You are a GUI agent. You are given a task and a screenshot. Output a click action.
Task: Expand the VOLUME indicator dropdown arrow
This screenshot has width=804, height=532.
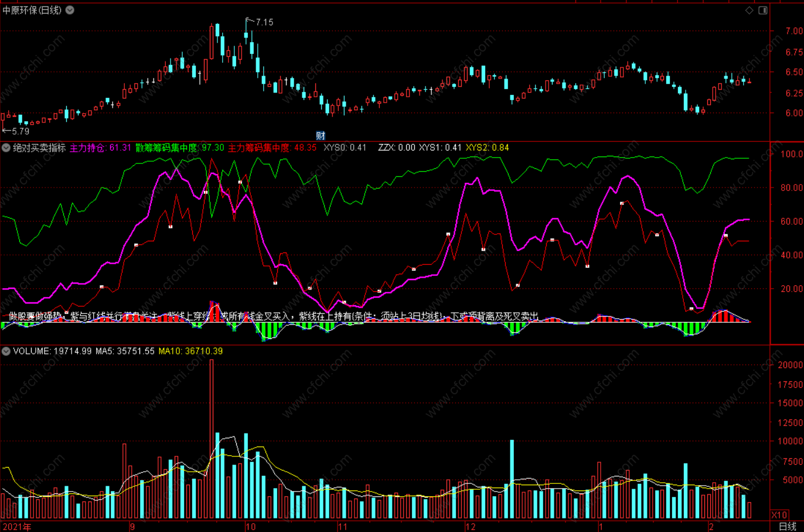6,351
